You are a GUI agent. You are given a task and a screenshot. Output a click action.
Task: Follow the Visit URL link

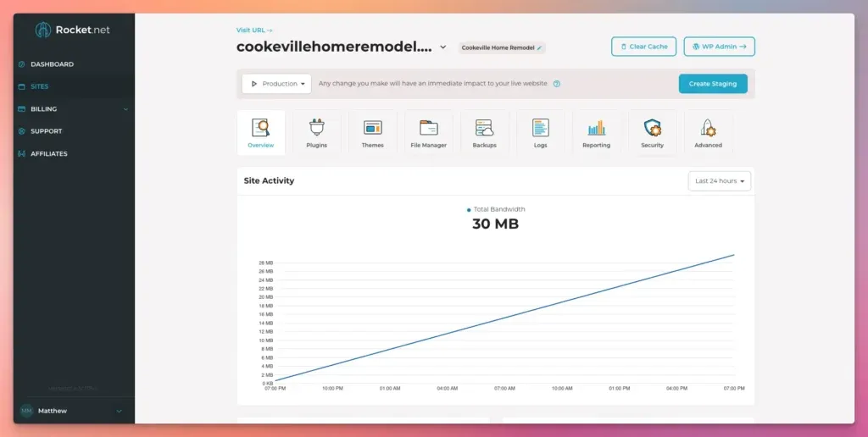(x=254, y=30)
